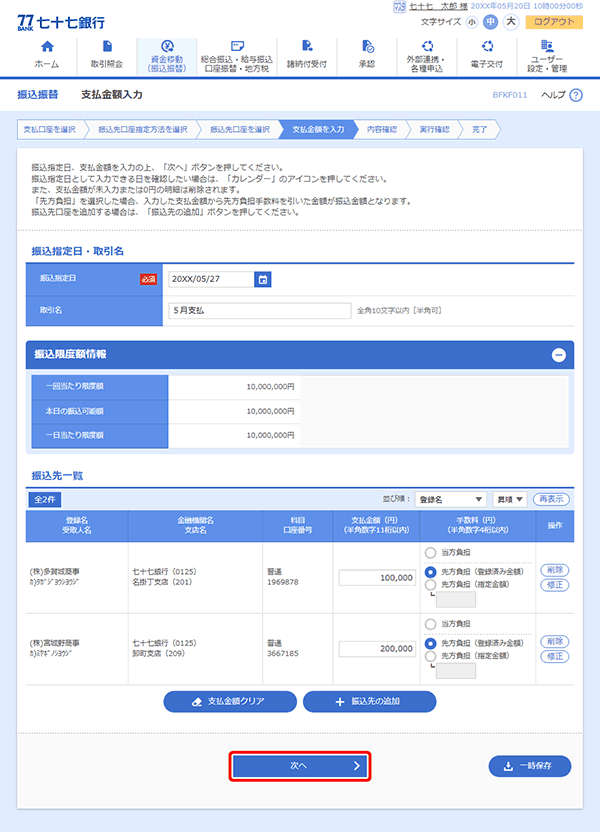Set font size to 大 (large)
The width and height of the screenshot is (600, 832).
point(511,21)
